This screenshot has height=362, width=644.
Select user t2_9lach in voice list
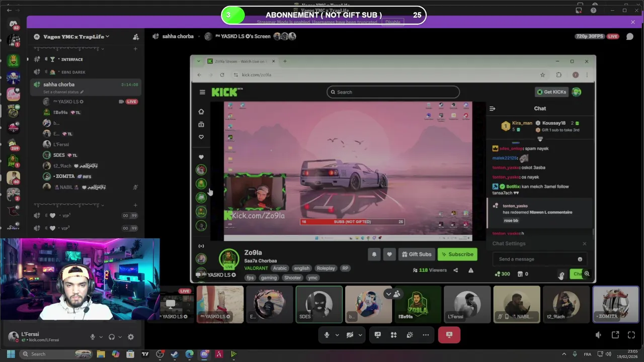[62, 166]
